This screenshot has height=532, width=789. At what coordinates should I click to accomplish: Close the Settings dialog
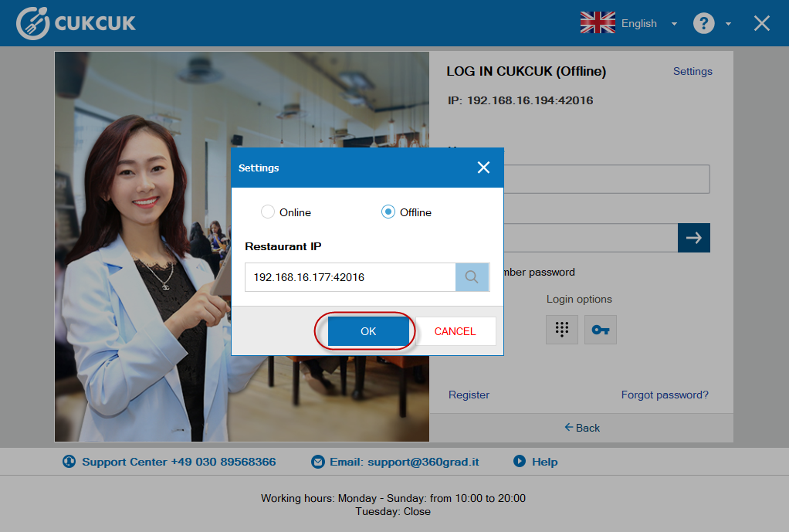[483, 168]
